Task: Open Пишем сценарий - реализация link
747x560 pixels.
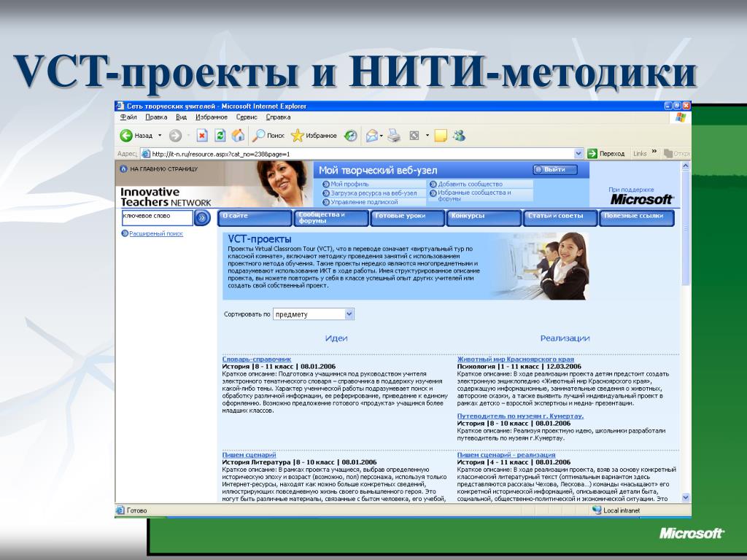Action: pyautogui.click(x=506, y=455)
